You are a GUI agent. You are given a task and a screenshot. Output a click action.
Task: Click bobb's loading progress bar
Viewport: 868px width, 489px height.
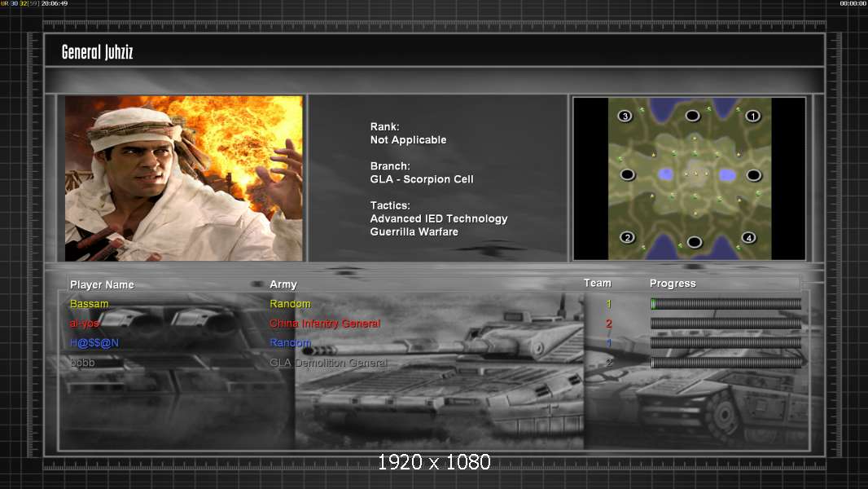(x=726, y=363)
